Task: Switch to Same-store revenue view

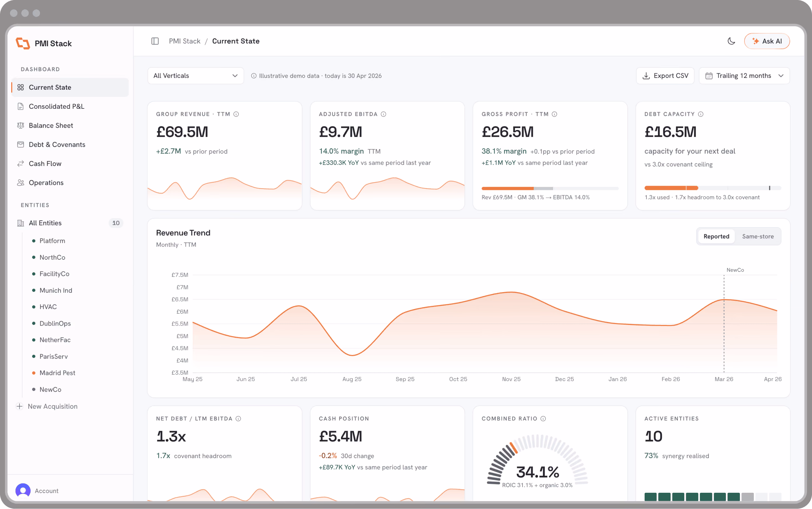Action: coord(758,236)
